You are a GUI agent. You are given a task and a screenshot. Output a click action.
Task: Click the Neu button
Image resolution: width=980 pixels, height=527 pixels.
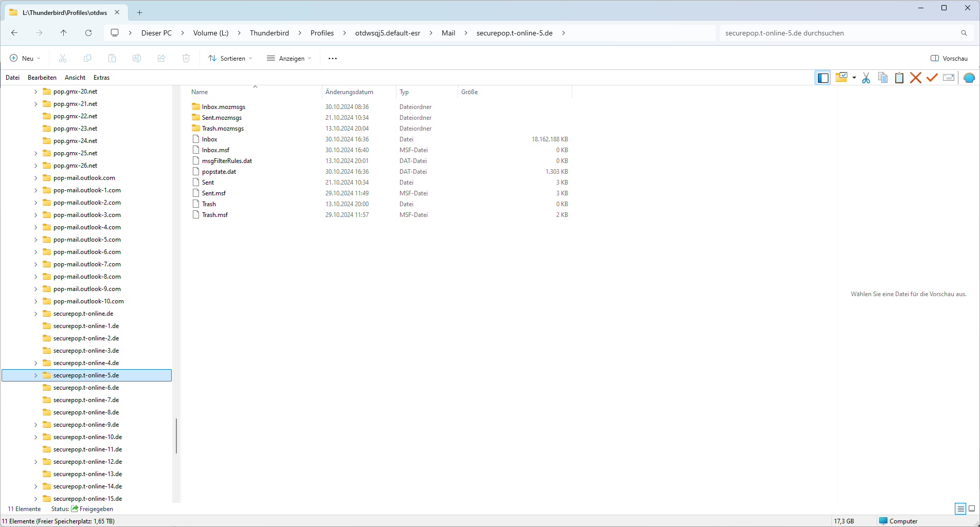pos(25,58)
